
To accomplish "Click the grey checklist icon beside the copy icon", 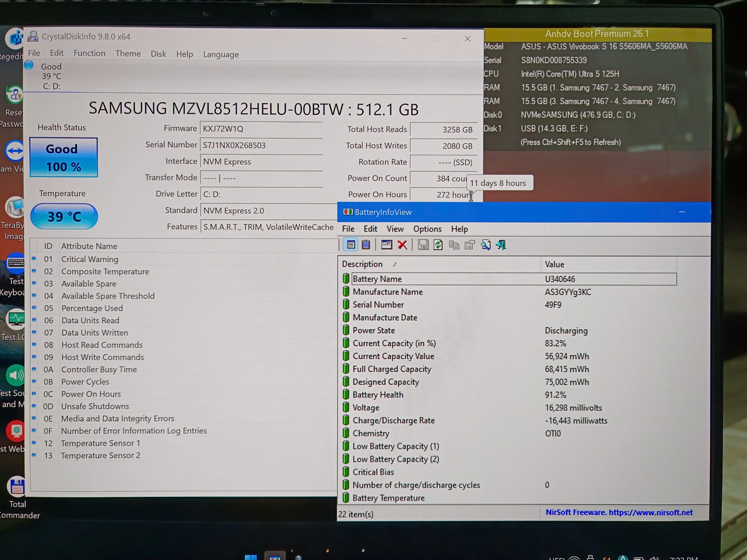I will (470, 245).
